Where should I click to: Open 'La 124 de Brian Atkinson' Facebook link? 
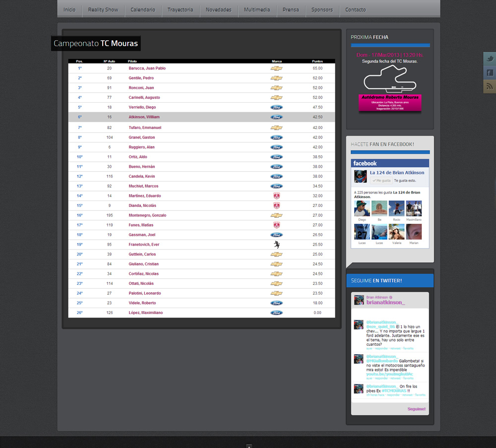[x=397, y=173]
